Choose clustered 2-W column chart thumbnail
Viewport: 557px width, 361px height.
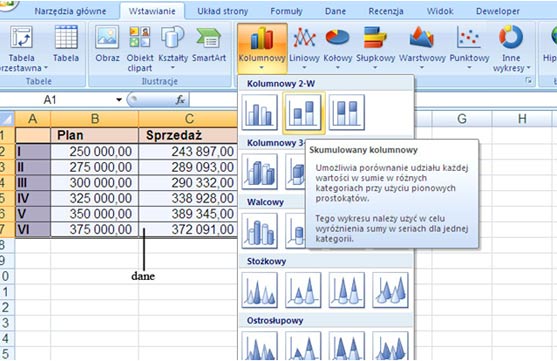click(260, 112)
